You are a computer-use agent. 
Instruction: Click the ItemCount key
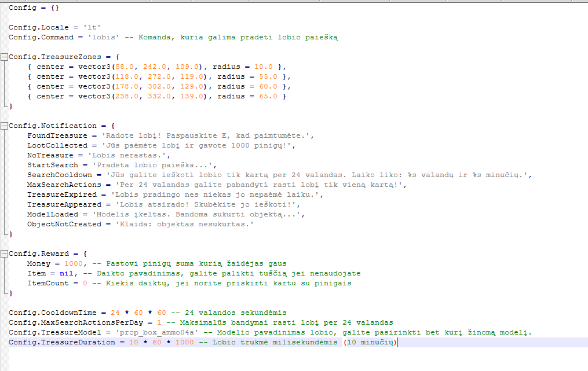pyautogui.click(x=48, y=283)
